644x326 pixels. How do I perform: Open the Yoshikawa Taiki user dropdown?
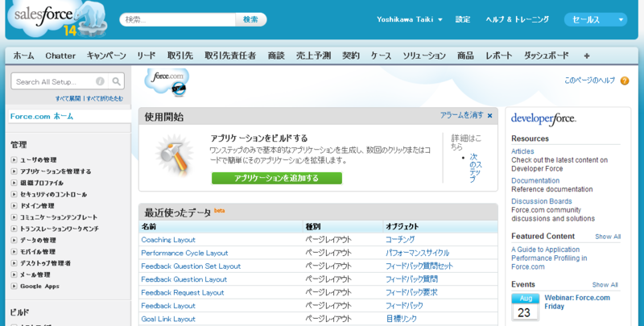(x=410, y=19)
